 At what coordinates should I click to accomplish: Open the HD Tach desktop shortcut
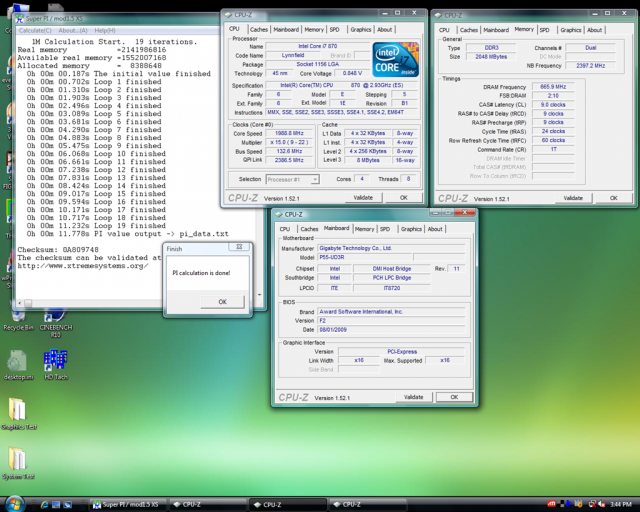56,365
